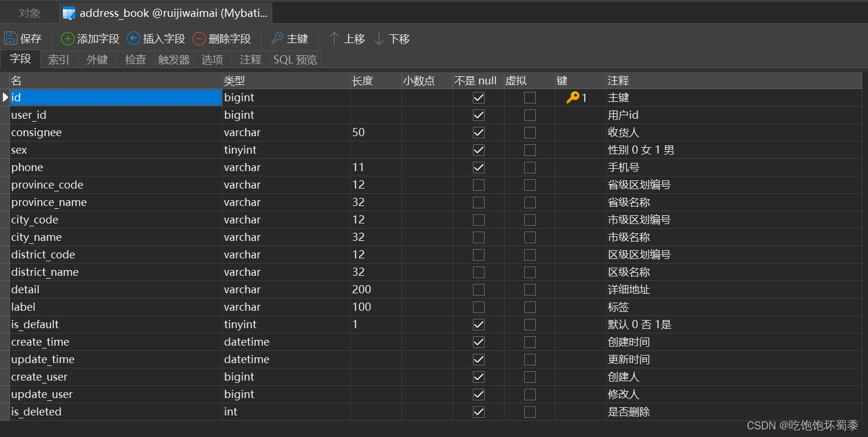Click the length cell showing 50
The image size is (868, 437).
point(376,133)
